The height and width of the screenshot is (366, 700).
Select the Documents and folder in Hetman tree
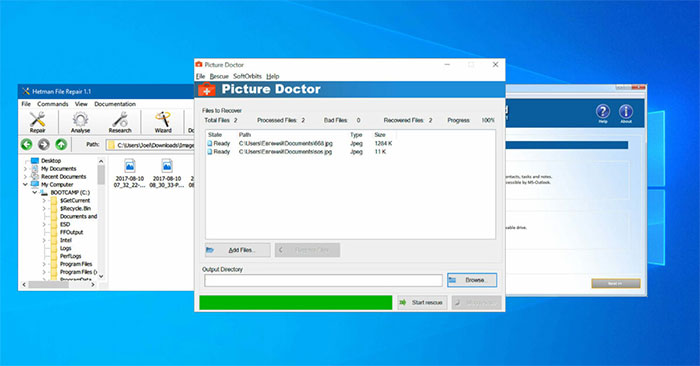[x=78, y=216]
